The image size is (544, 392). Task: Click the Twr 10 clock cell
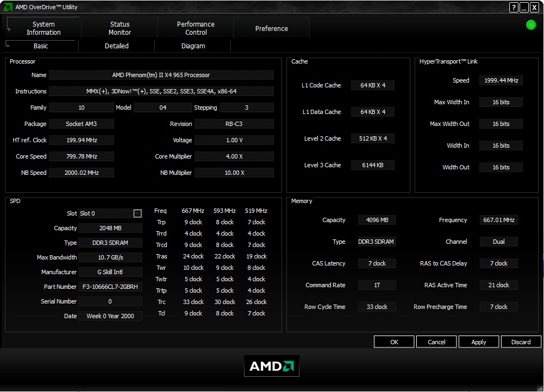click(x=193, y=268)
